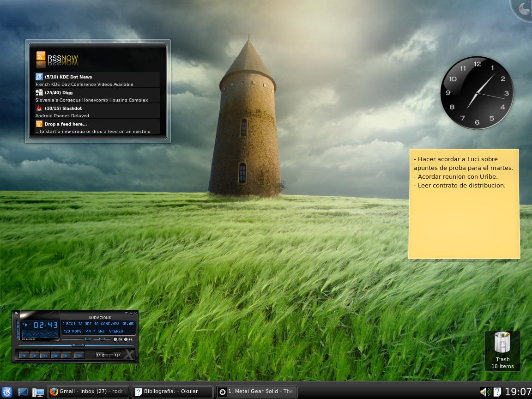Click the Audacious X logo
532x399 pixels.
129,354
